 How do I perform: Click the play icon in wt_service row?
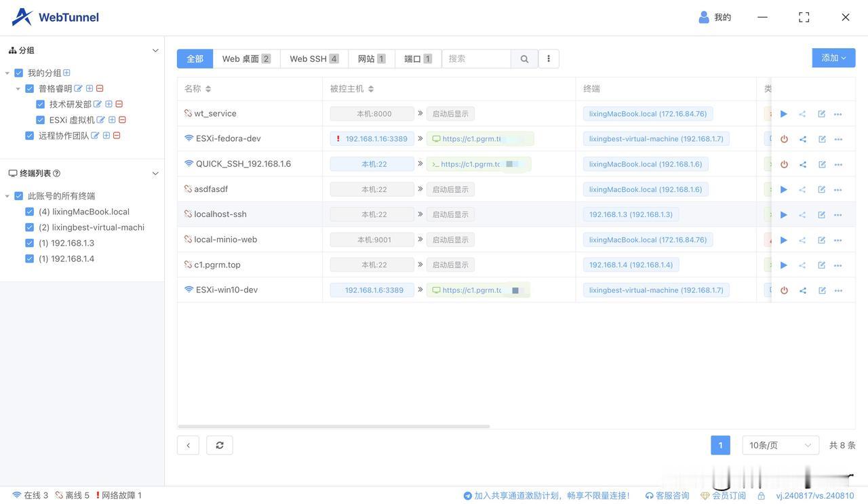click(784, 114)
